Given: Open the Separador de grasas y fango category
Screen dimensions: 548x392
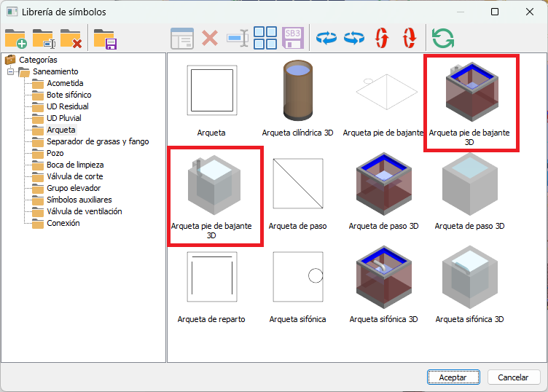Looking at the screenshot, I should tap(97, 141).
